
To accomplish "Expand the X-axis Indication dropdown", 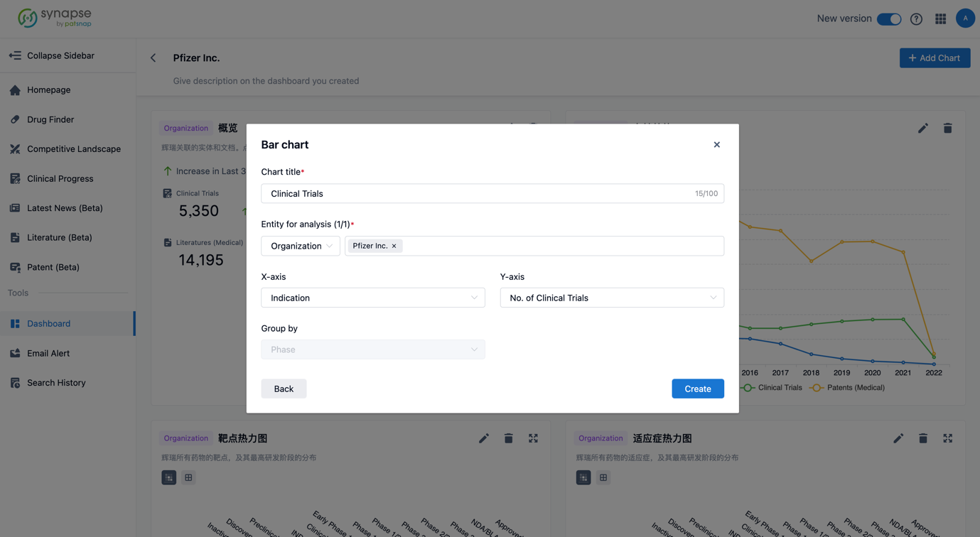I will tap(372, 298).
